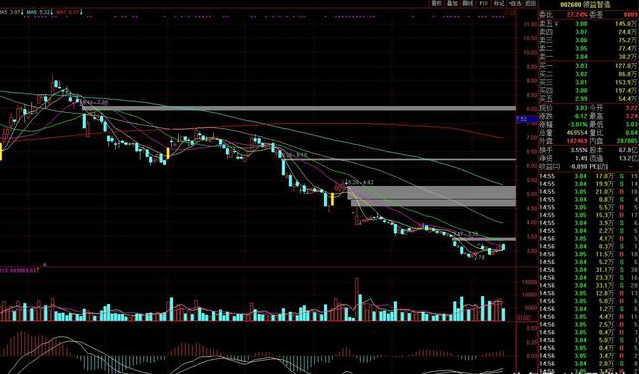This screenshot has height=374, width=639.
Task: Click the topmost gray resistance band near 8.00
Action: 299,108
